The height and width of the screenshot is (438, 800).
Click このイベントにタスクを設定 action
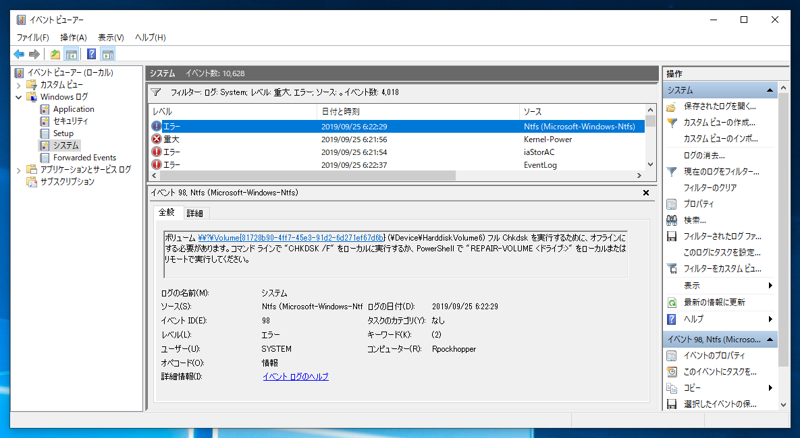[x=720, y=372]
